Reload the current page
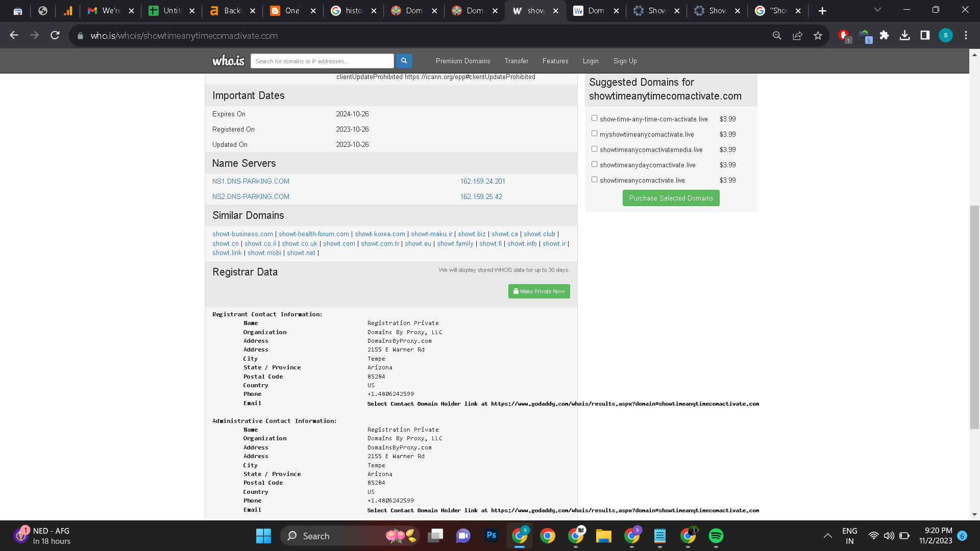Viewport: 980px width, 551px height. click(55, 35)
